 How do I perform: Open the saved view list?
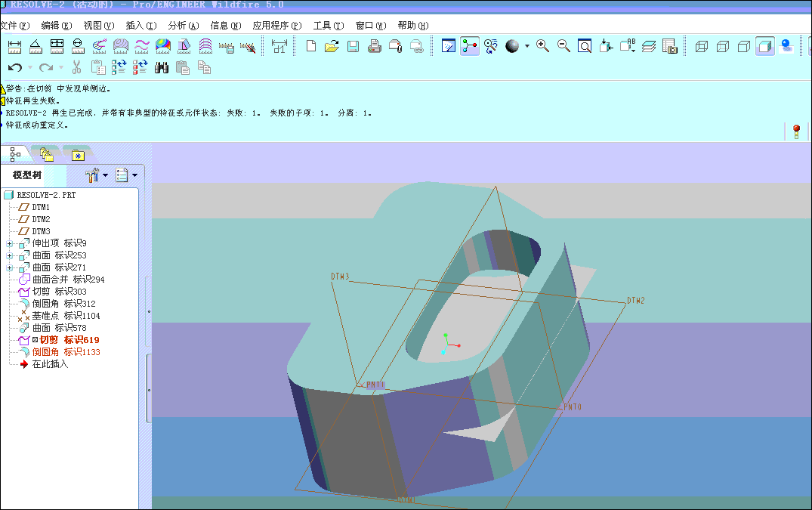click(628, 46)
